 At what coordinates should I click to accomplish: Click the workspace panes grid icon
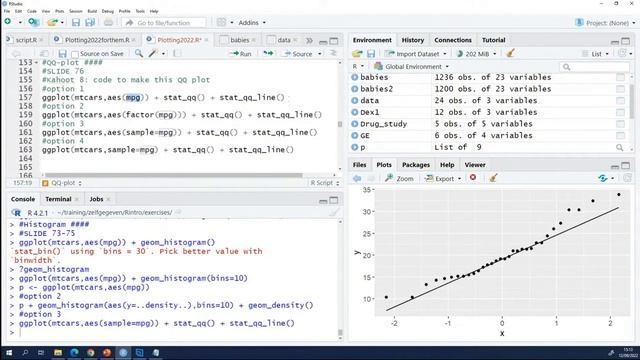click(x=221, y=22)
